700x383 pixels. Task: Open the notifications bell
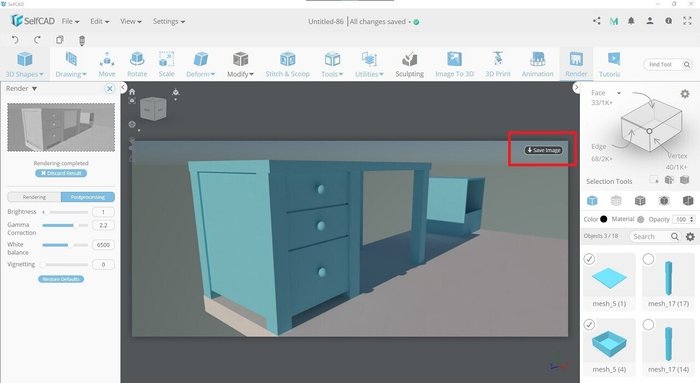631,21
